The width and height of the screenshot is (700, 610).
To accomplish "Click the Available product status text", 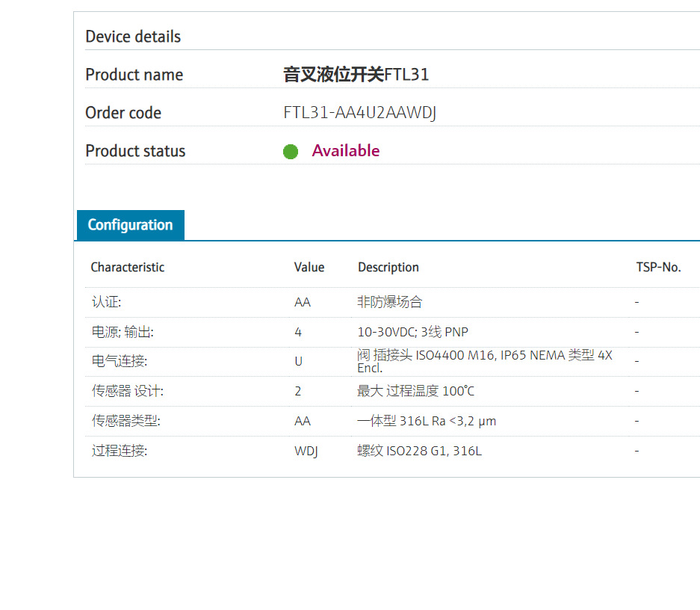I will click(x=345, y=151).
